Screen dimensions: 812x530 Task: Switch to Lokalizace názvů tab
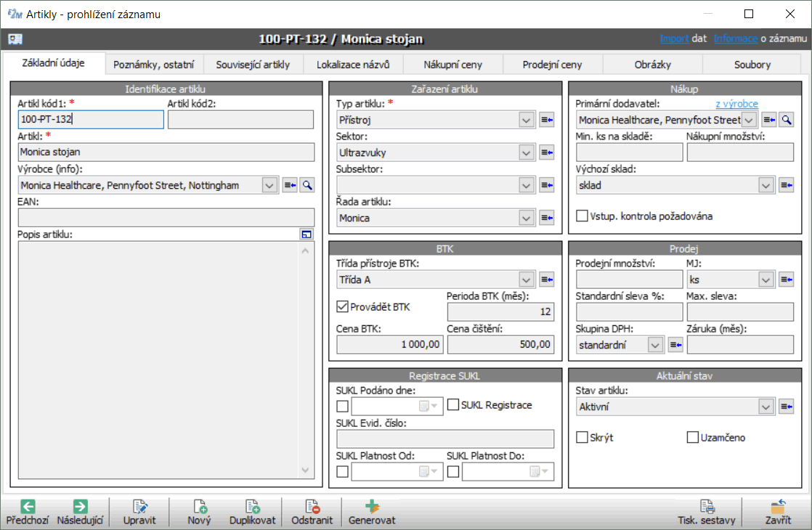coord(353,65)
